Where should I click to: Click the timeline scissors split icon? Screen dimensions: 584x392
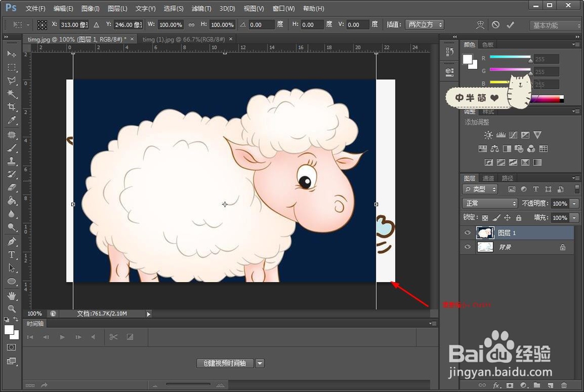click(114, 337)
